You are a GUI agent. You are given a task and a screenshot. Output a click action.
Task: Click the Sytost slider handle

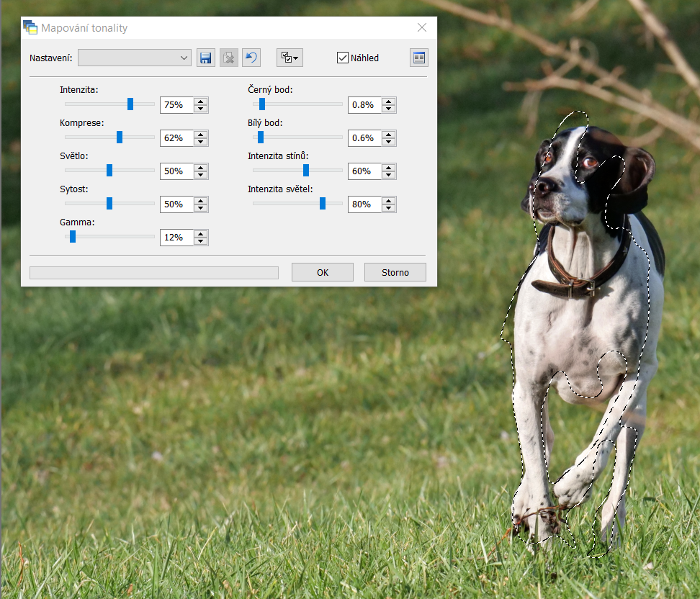[109, 203]
